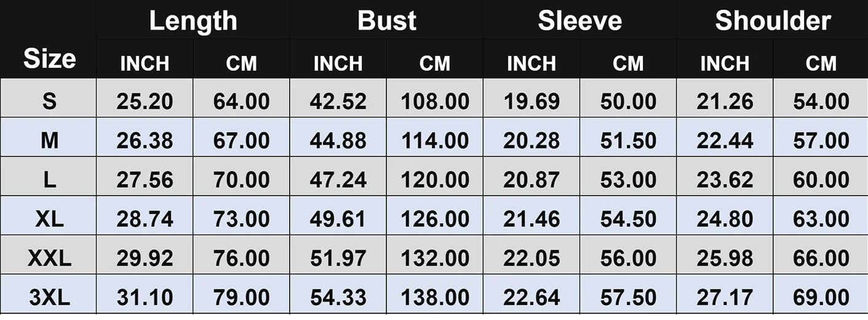This screenshot has height=320, width=868.
Task: Click the Bust column header
Action: point(387,21)
